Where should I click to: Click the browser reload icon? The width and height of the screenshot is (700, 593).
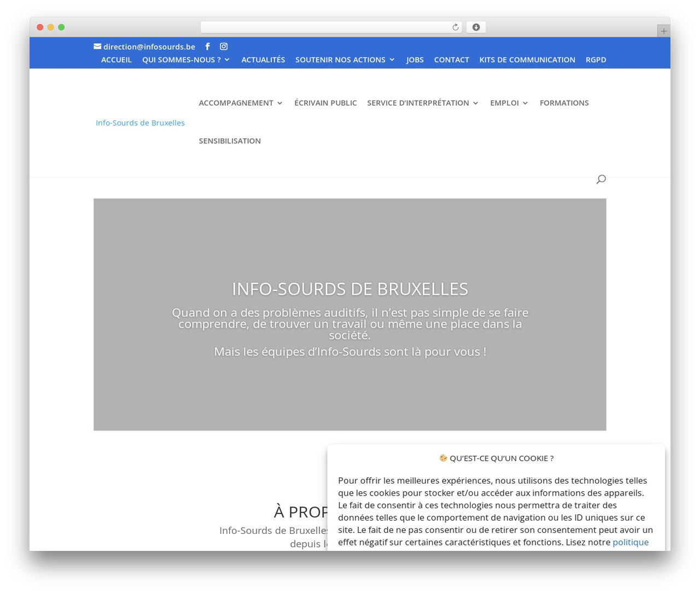point(455,27)
